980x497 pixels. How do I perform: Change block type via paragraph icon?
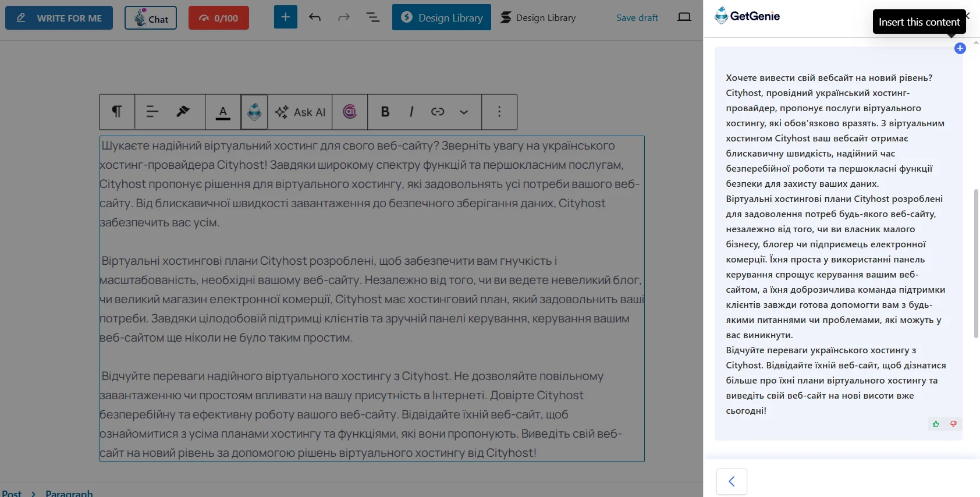117,112
